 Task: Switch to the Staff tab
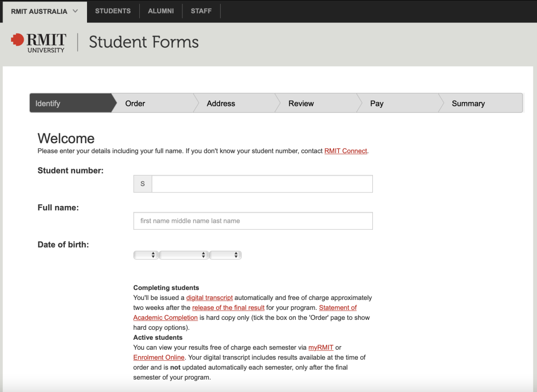[201, 11]
